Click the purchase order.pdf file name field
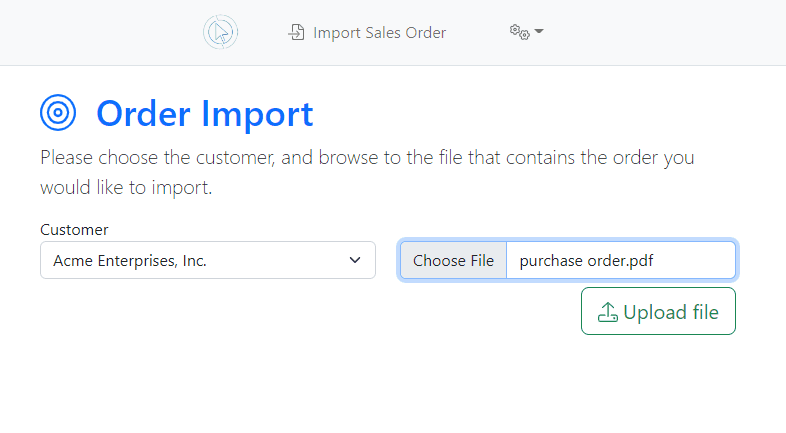Screen dimensions: 786x433 621,261
